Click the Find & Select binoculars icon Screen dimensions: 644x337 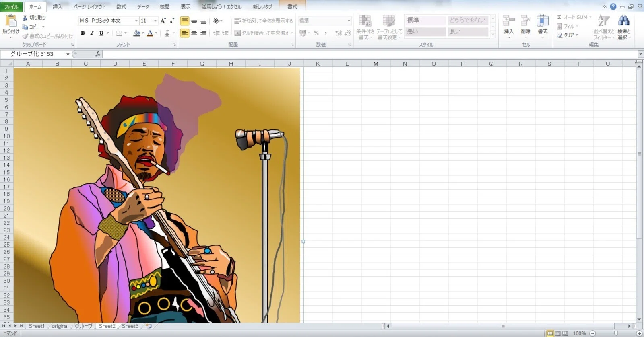click(624, 21)
